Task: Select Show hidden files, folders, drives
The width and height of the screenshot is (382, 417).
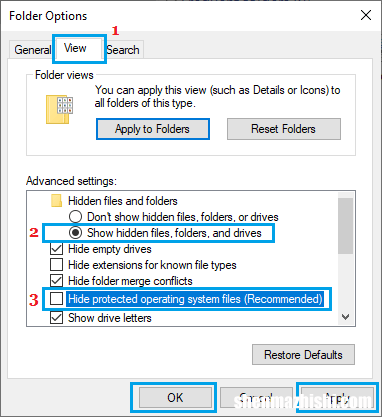Action: click(x=75, y=233)
